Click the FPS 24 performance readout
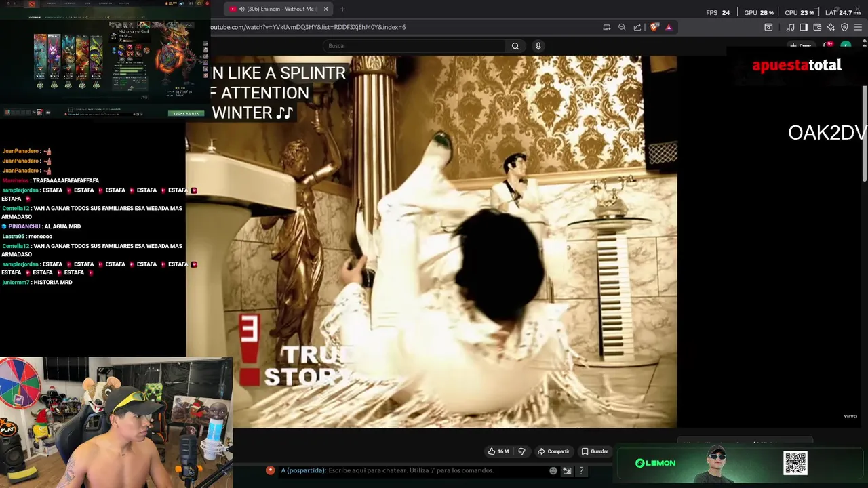The width and height of the screenshot is (868, 488). point(718,12)
